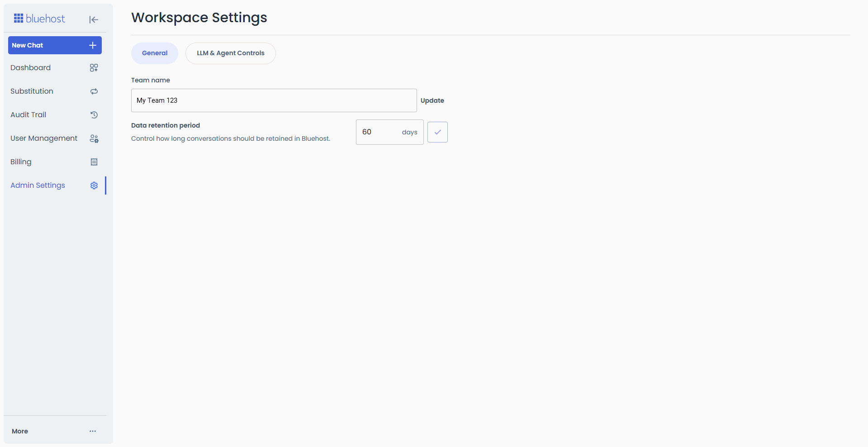The height and width of the screenshot is (447, 868).
Task: Start a New Chat
Action: (55, 45)
